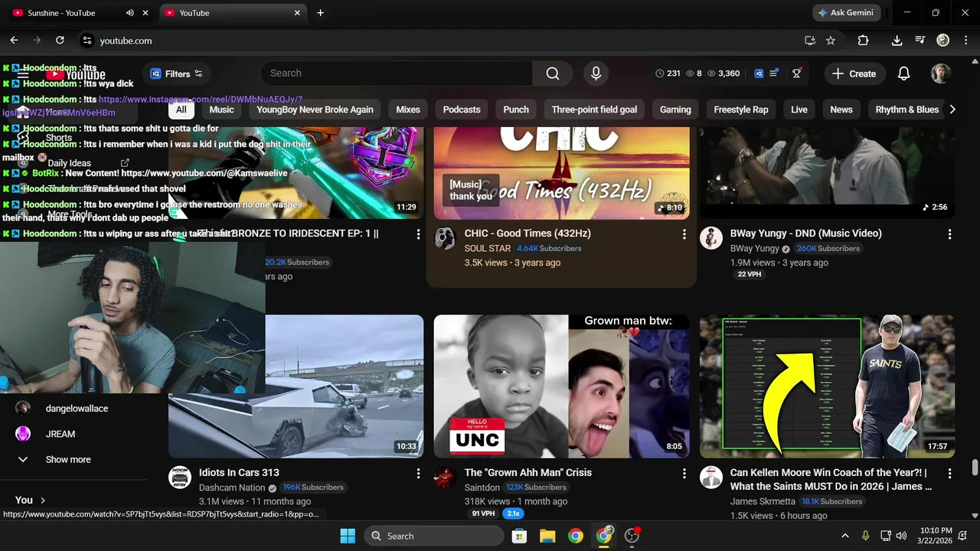Click the vidIQ logo in stats bar
Screen dimensions: 980x551
click(x=759, y=73)
